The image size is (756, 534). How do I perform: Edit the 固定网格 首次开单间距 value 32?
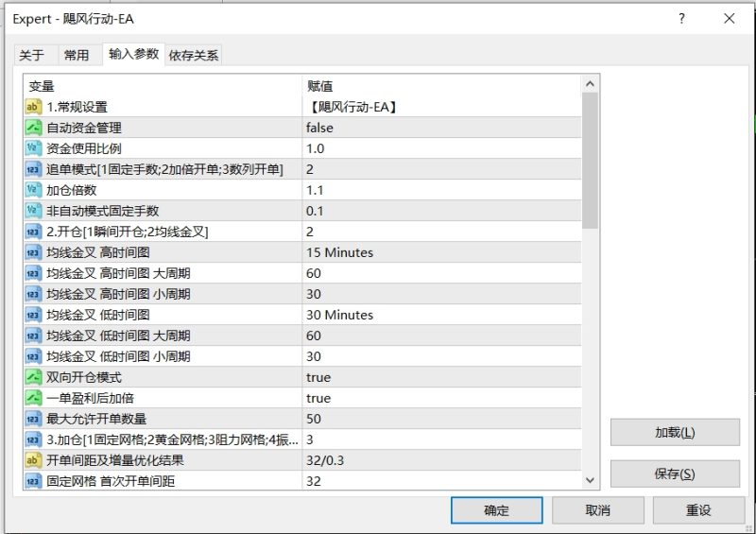[x=441, y=480]
